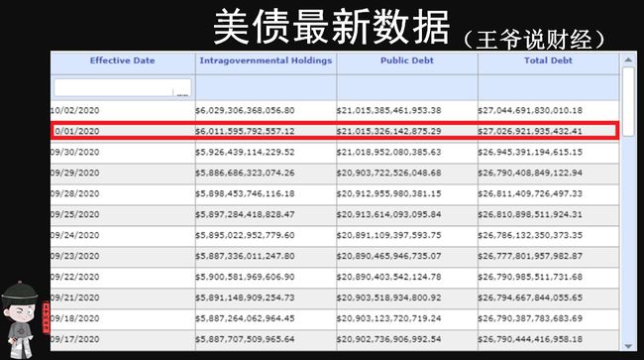The width and height of the screenshot is (644, 360).
Task: Click holdings value $5,897,284,418,828.47
Action: [x=245, y=214]
